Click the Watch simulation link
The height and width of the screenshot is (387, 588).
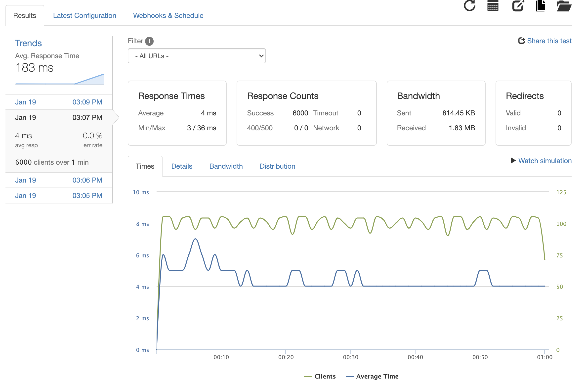click(545, 161)
